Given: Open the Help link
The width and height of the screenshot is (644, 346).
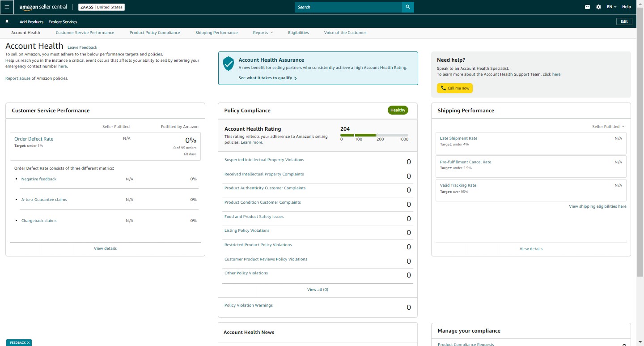Looking at the screenshot, I should pyautogui.click(x=627, y=7).
